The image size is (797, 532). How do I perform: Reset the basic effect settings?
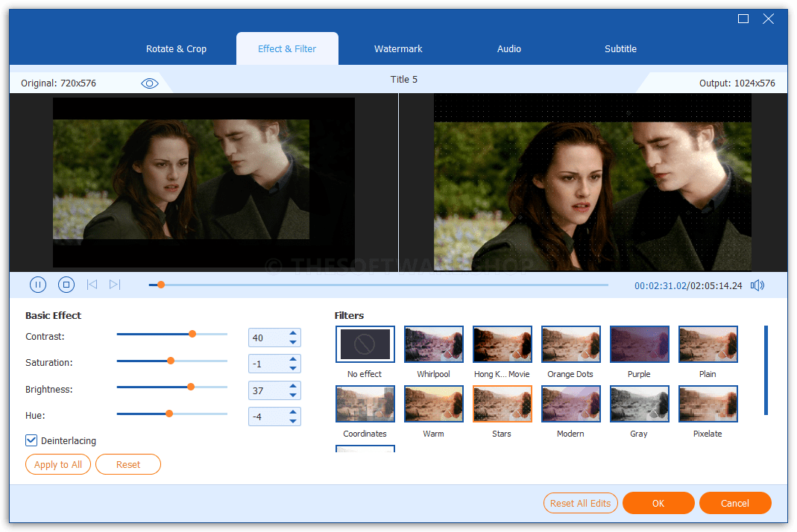[x=128, y=464]
